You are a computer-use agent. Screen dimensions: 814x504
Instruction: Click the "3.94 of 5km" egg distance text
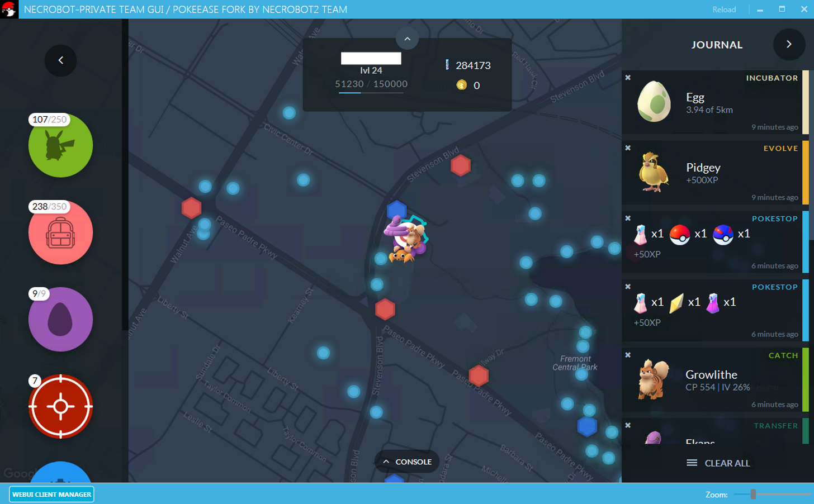click(x=709, y=110)
